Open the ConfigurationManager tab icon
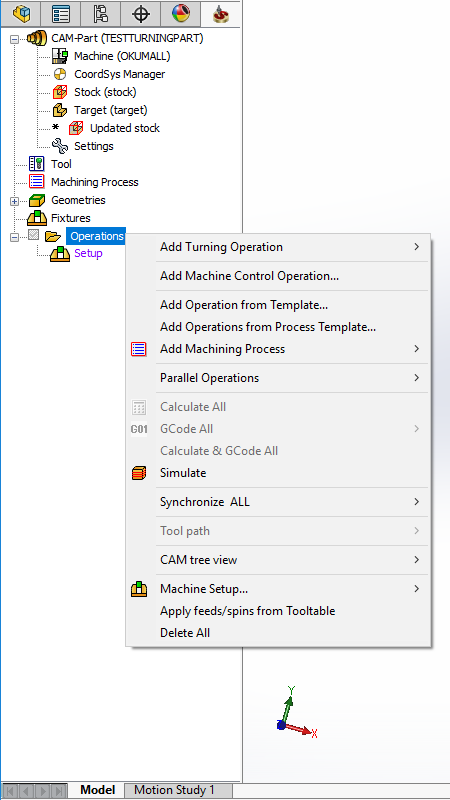Viewport: 450px width, 800px height. tap(101, 14)
